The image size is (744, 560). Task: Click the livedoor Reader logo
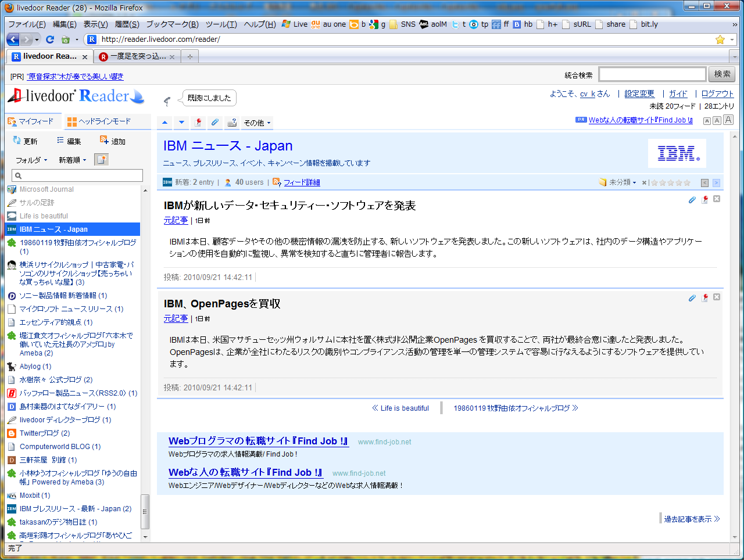pyautogui.click(x=76, y=96)
